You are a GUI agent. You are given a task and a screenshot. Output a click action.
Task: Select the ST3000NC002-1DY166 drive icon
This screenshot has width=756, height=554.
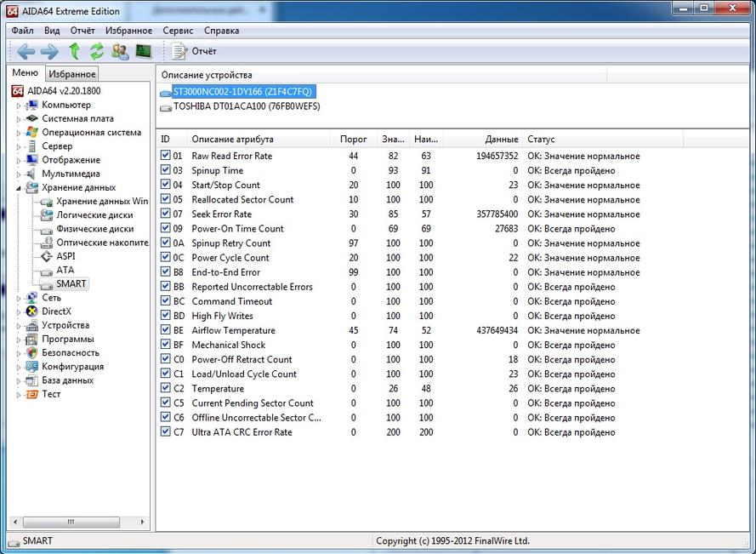(x=166, y=92)
